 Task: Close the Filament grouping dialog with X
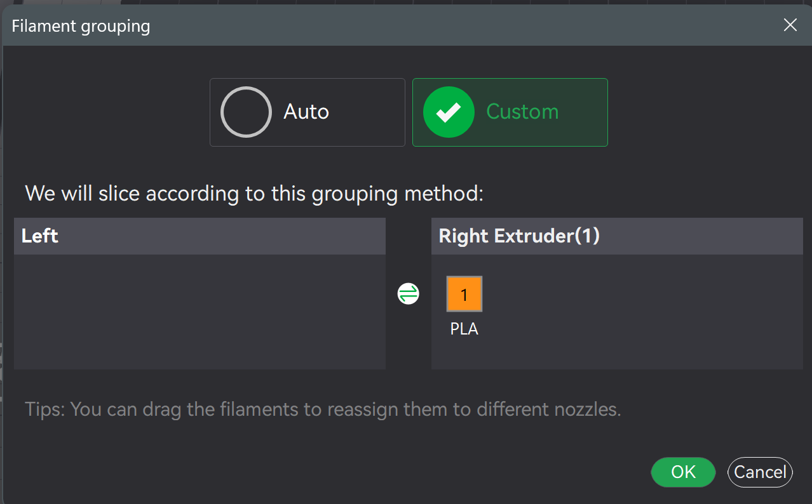pos(790,25)
